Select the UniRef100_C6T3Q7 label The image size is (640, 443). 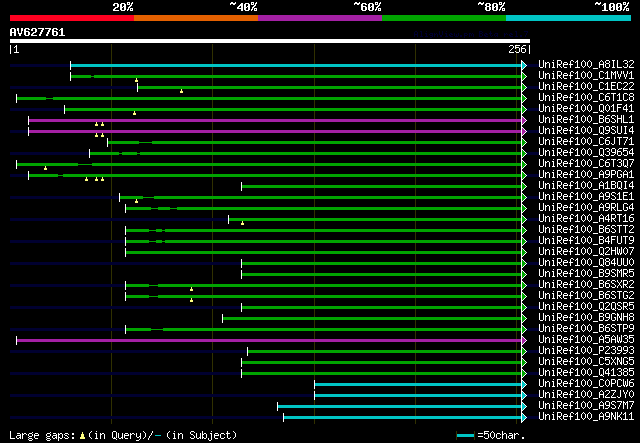[586, 164]
